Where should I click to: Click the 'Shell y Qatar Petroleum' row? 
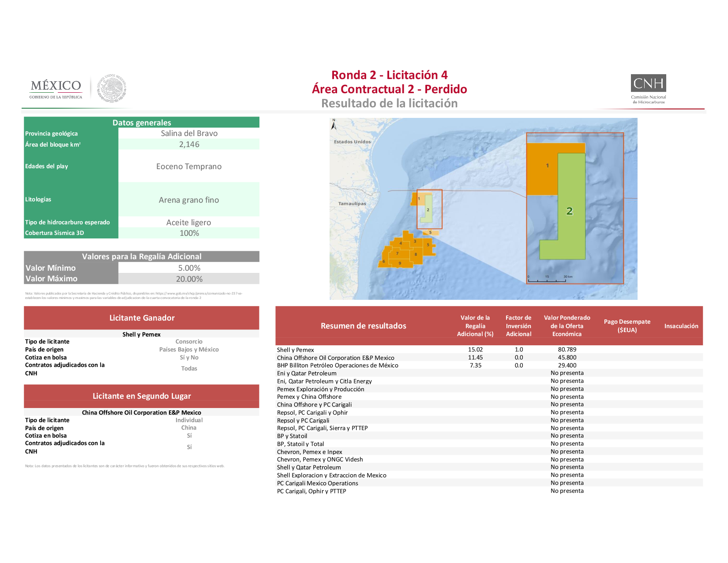(489, 467)
